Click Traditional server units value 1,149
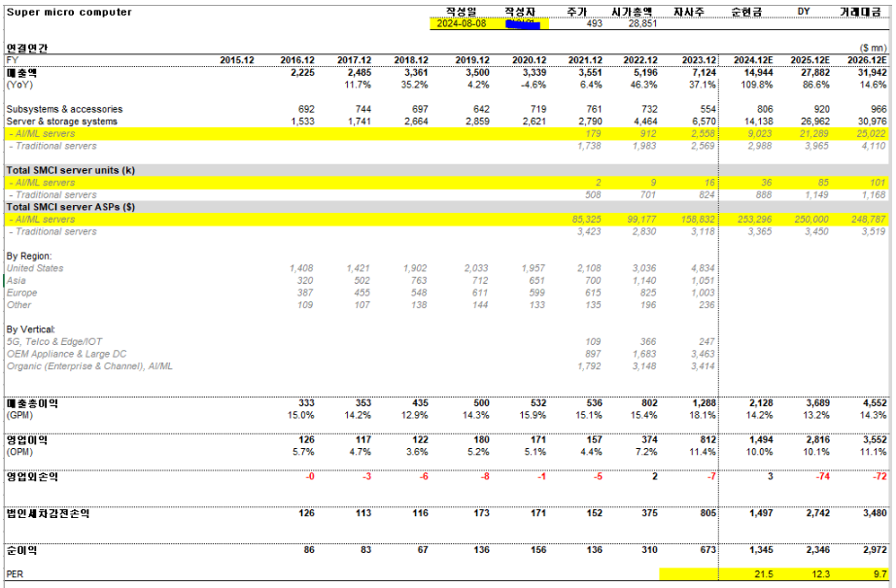Screen dimensions: 896x588 (816, 194)
